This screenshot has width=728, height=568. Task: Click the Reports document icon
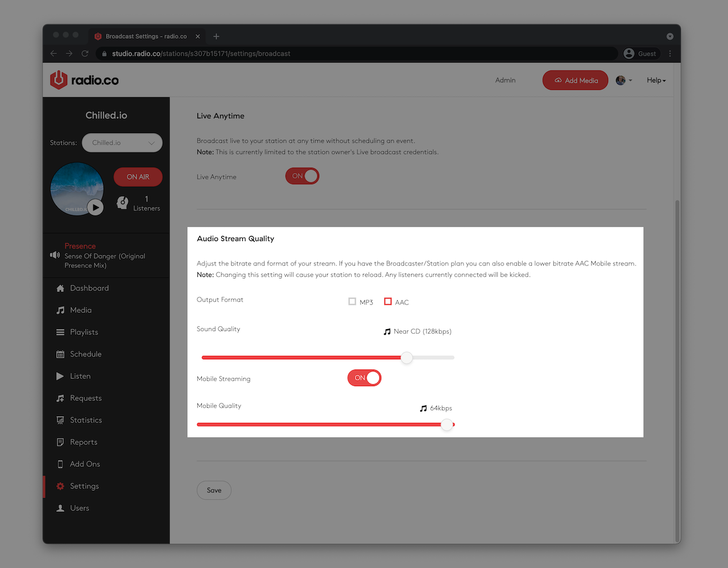click(60, 442)
